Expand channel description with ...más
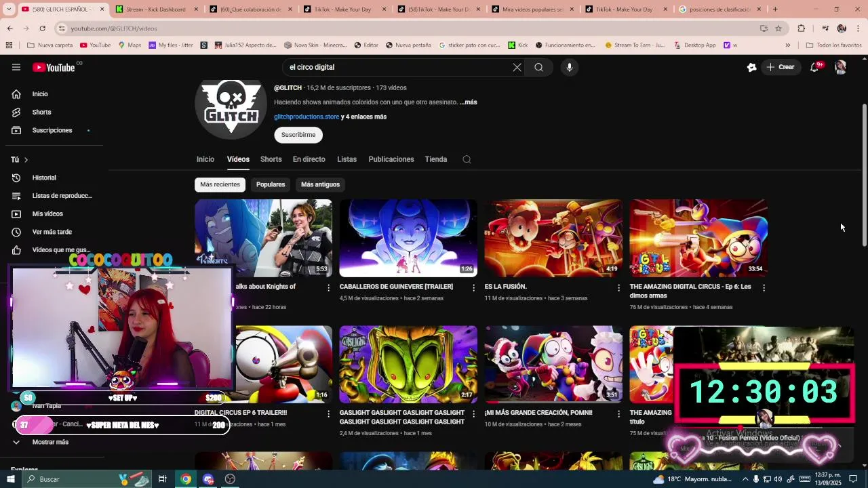 [x=469, y=102]
